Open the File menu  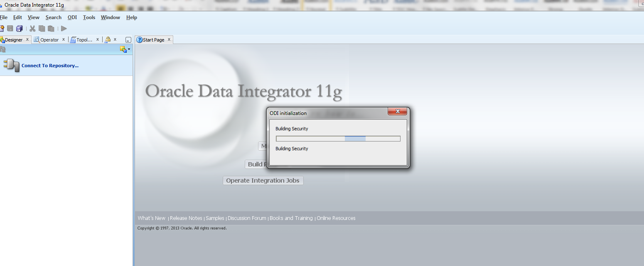coord(3,17)
